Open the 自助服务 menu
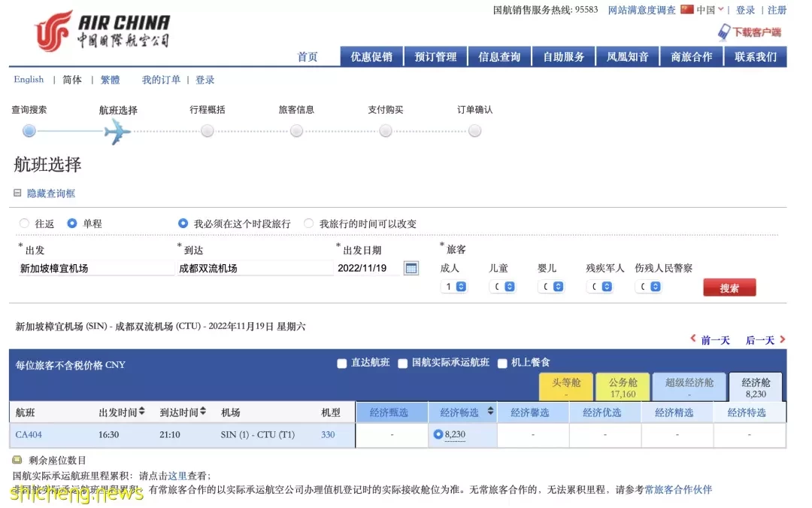Image resolution: width=812 pixels, height=508 pixels. point(563,56)
